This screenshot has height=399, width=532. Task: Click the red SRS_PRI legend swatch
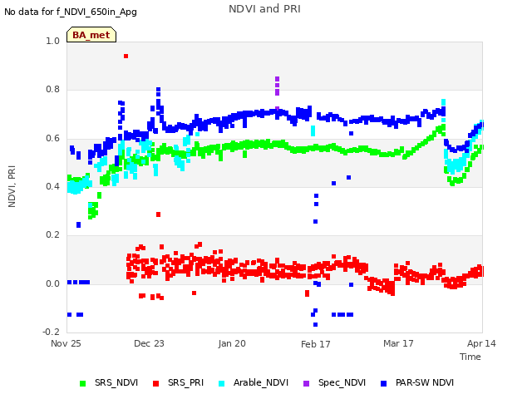[x=155, y=383]
